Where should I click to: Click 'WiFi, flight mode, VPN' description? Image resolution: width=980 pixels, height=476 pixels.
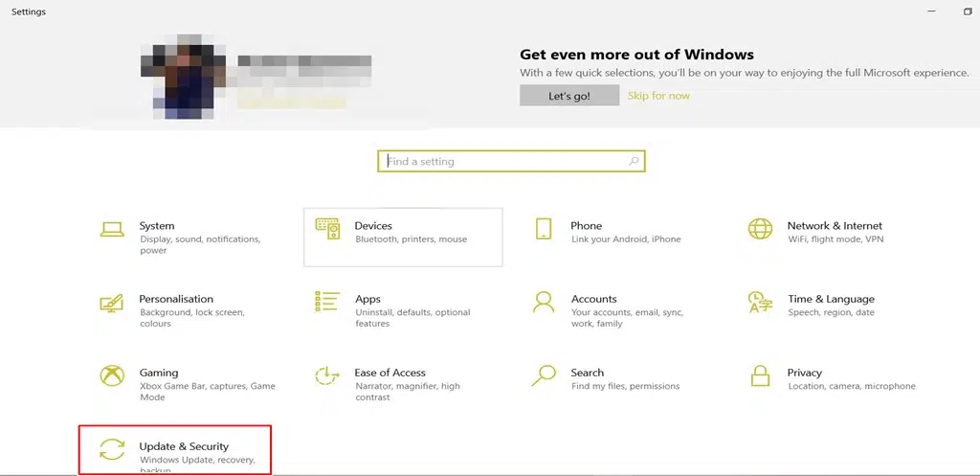coord(835,239)
